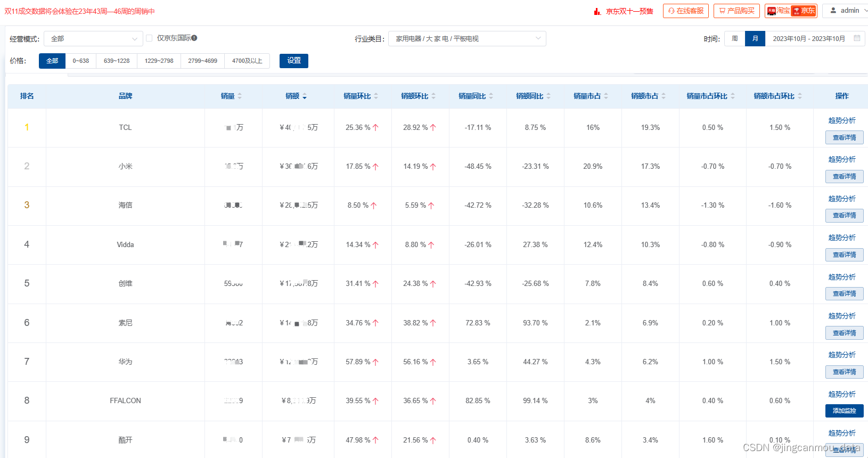Open the calendar icon in date field
This screenshot has height=458, width=868.
pos(857,38)
